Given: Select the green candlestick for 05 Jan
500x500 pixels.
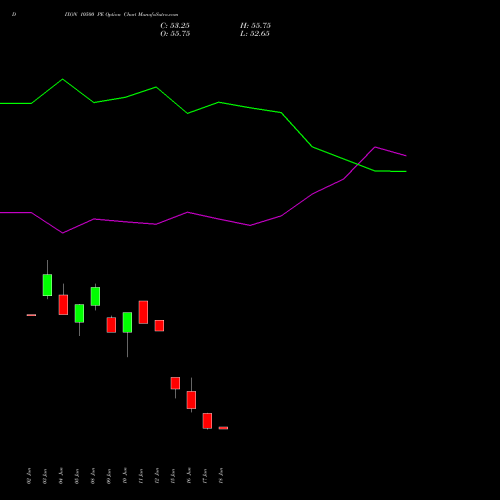Looking at the screenshot, I should pos(79,313).
